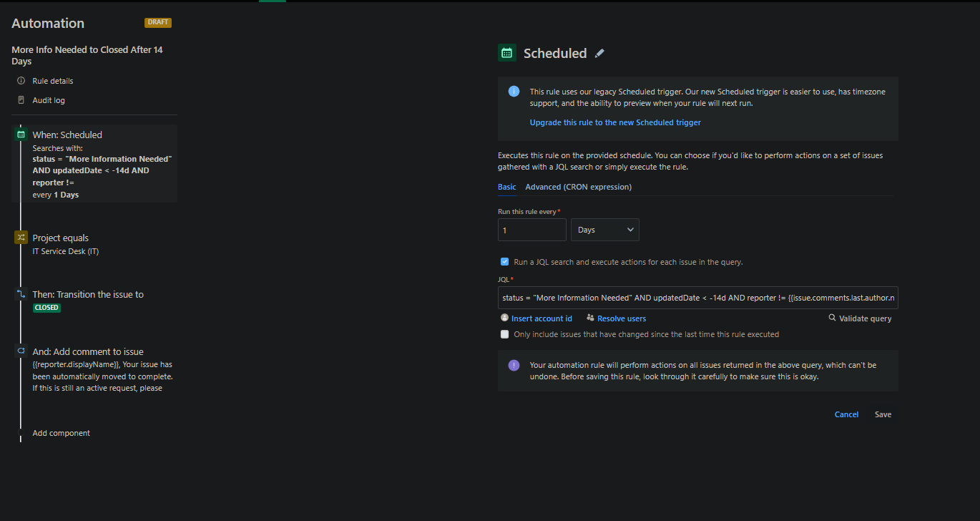Open Audit log in sidebar
The width and height of the screenshot is (980, 521).
point(49,100)
